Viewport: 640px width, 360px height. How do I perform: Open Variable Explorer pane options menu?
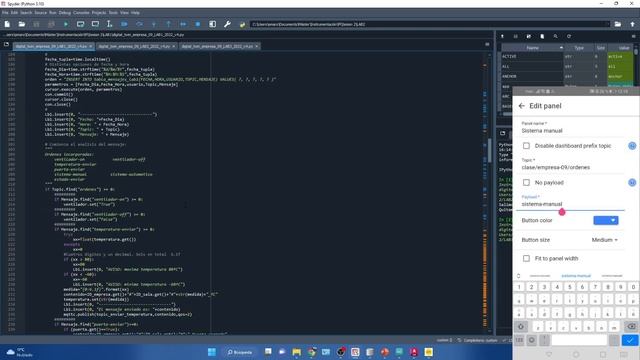coord(633,36)
